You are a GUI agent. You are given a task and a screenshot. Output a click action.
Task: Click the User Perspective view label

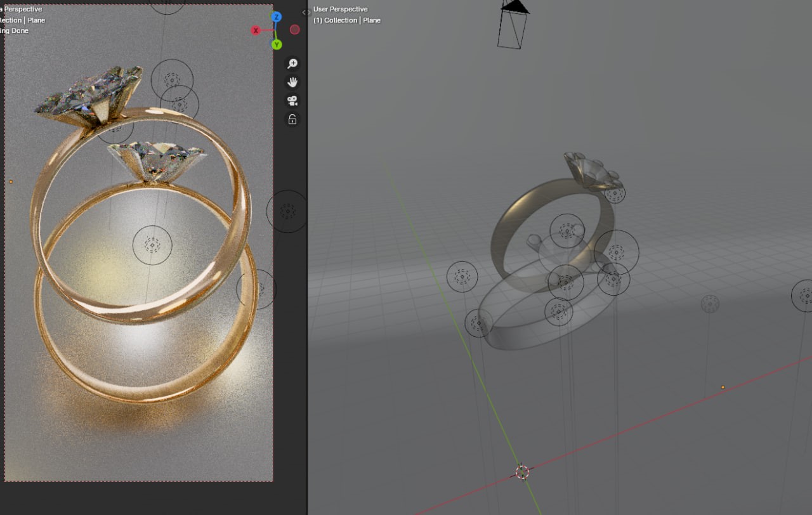click(x=340, y=10)
